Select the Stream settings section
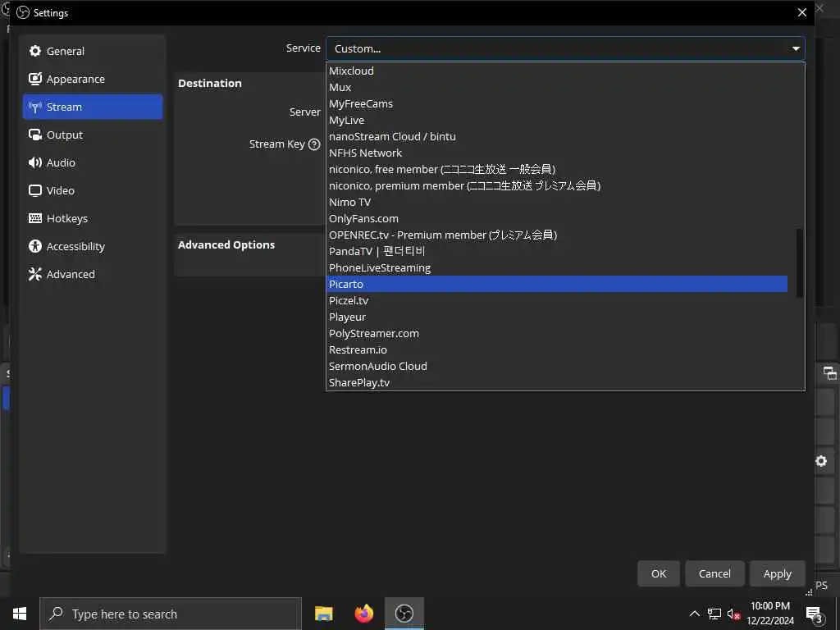The height and width of the screenshot is (630, 840). tap(92, 107)
